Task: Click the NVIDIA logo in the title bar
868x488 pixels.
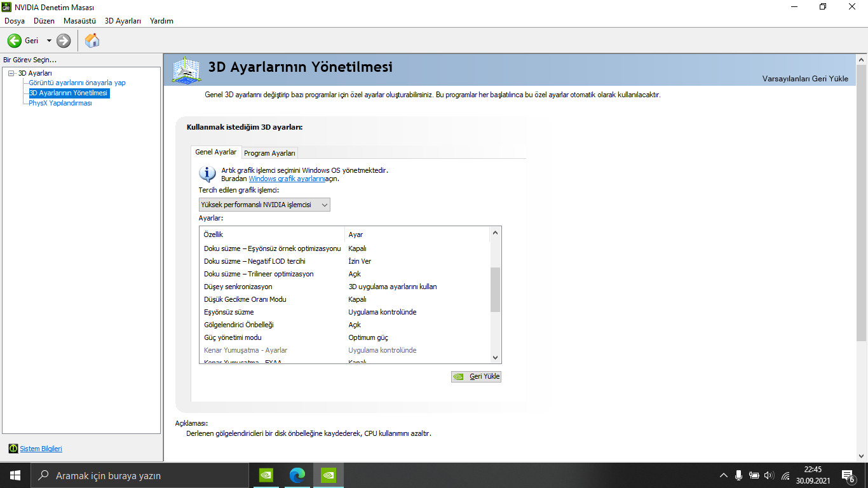Action: [x=7, y=7]
